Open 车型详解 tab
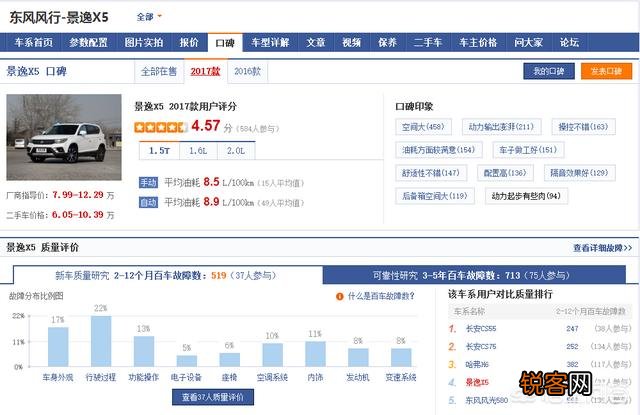 (x=270, y=42)
